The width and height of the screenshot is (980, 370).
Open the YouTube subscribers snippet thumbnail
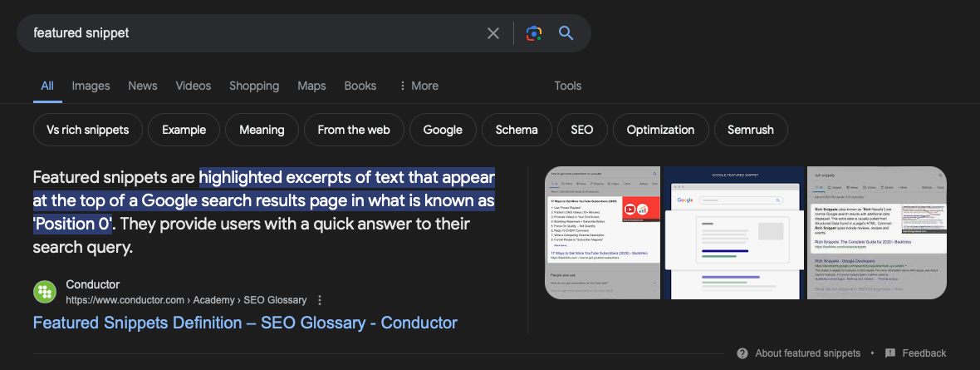602,233
